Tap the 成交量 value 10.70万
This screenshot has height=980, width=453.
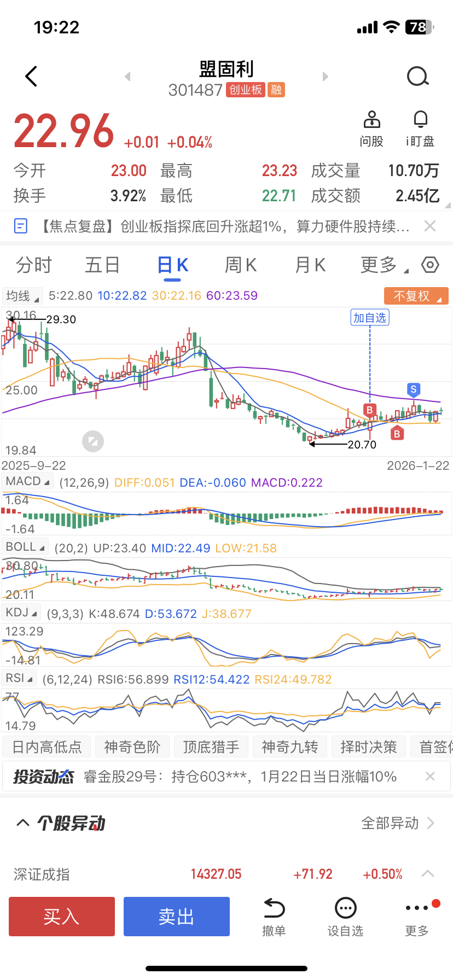pos(414,171)
